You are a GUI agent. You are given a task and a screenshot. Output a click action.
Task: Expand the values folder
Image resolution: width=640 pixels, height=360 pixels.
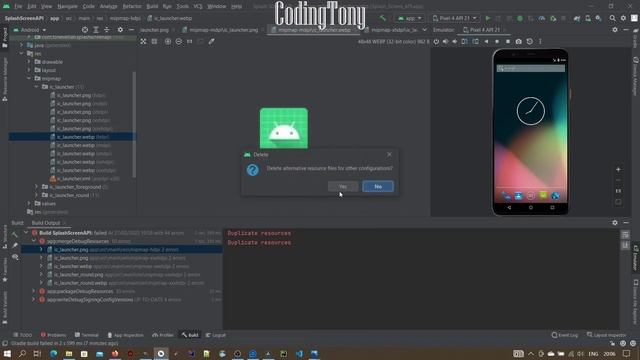(x=29, y=203)
